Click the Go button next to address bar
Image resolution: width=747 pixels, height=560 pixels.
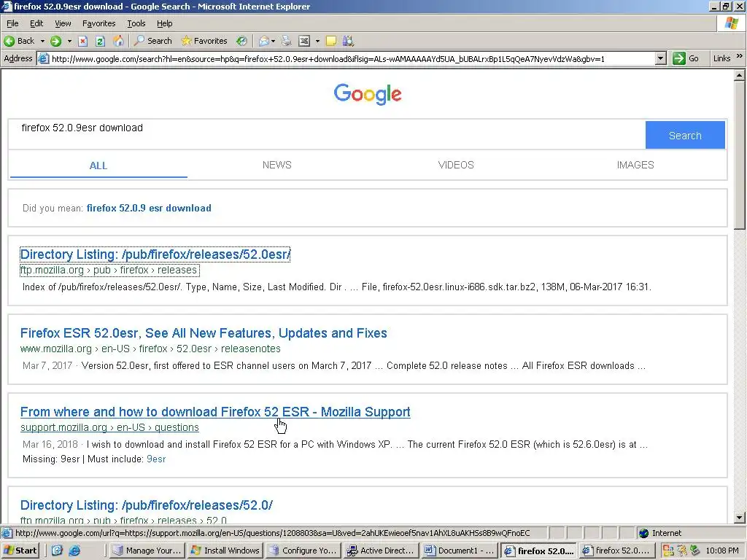pos(686,58)
